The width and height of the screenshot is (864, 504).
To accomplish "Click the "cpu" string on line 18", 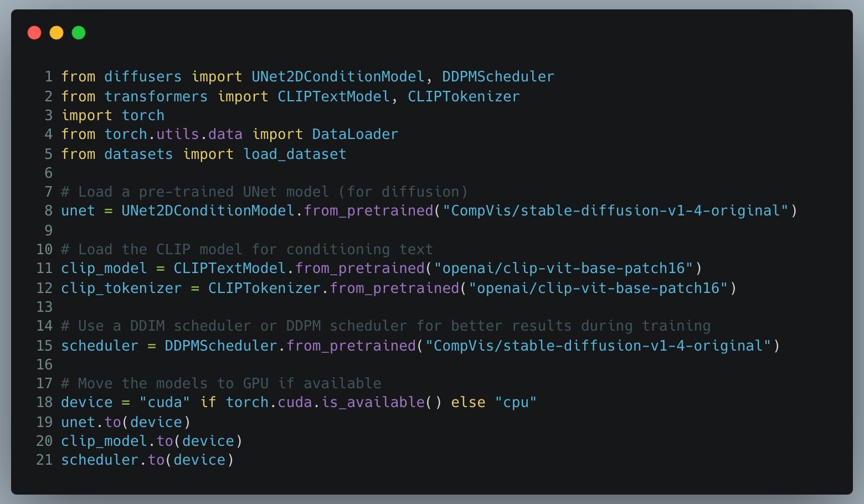I will click(x=516, y=402).
